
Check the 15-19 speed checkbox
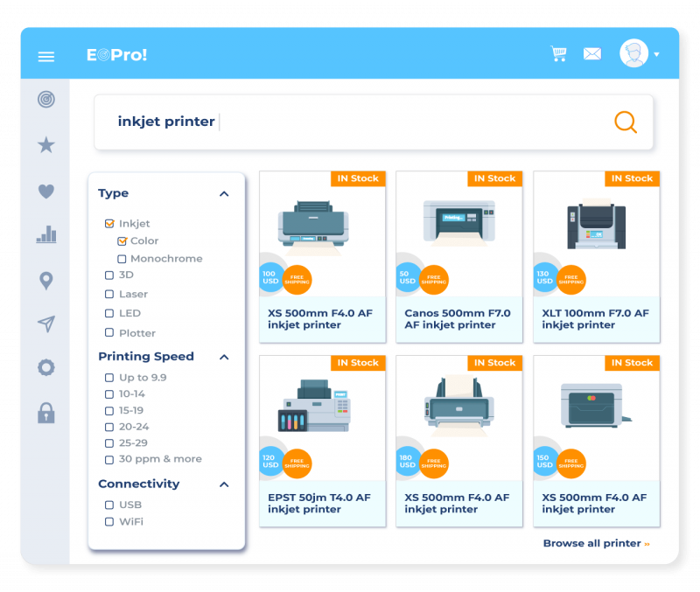click(x=108, y=410)
